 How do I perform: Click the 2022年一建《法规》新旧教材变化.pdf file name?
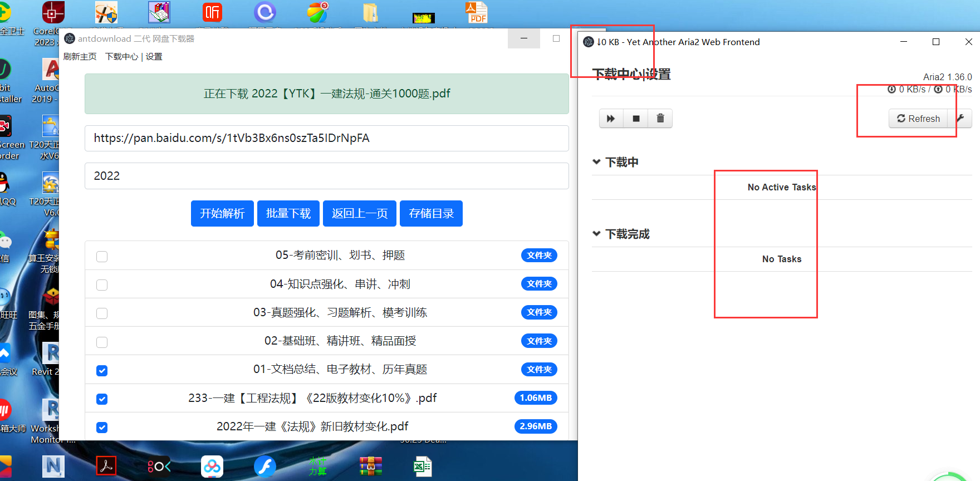[312, 426]
